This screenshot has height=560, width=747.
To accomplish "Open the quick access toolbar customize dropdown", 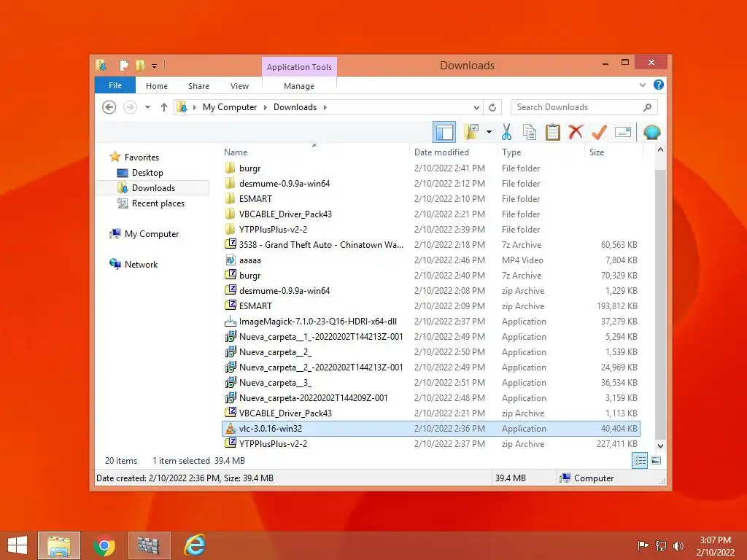I will coord(155,66).
